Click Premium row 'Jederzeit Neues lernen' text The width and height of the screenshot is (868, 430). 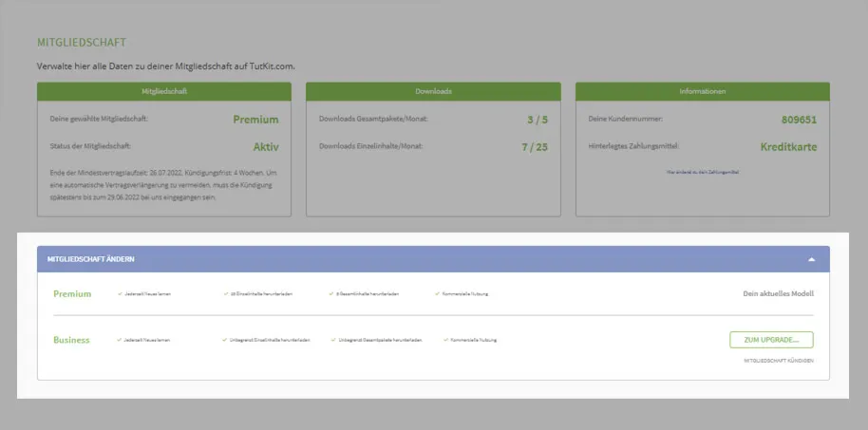(x=147, y=294)
